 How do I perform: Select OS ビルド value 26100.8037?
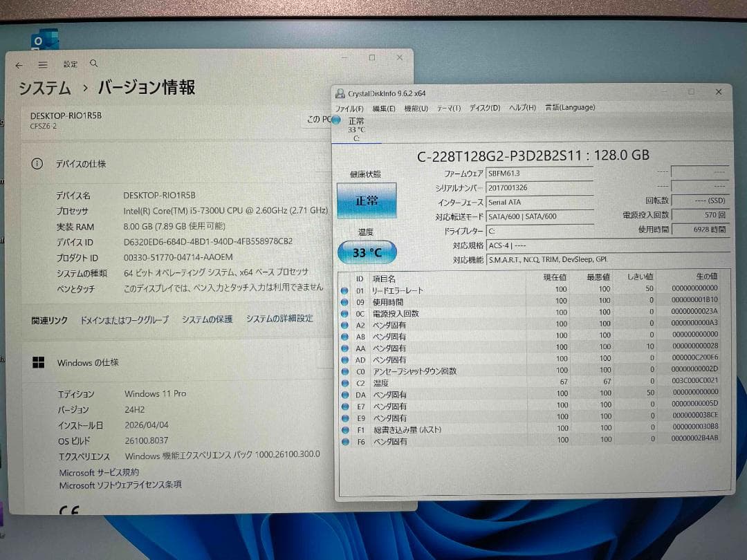(x=146, y=440)
